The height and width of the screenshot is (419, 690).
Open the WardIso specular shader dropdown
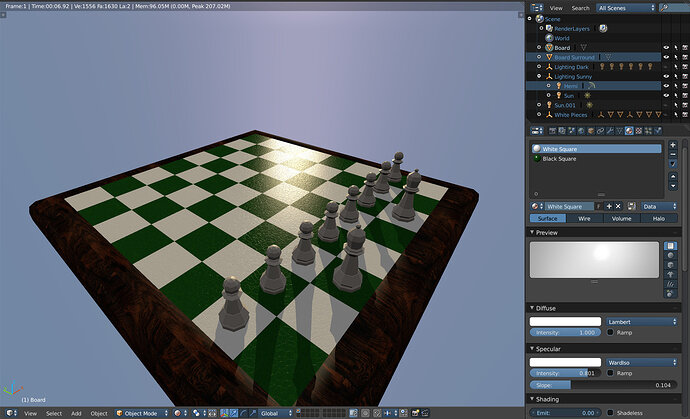642,362
